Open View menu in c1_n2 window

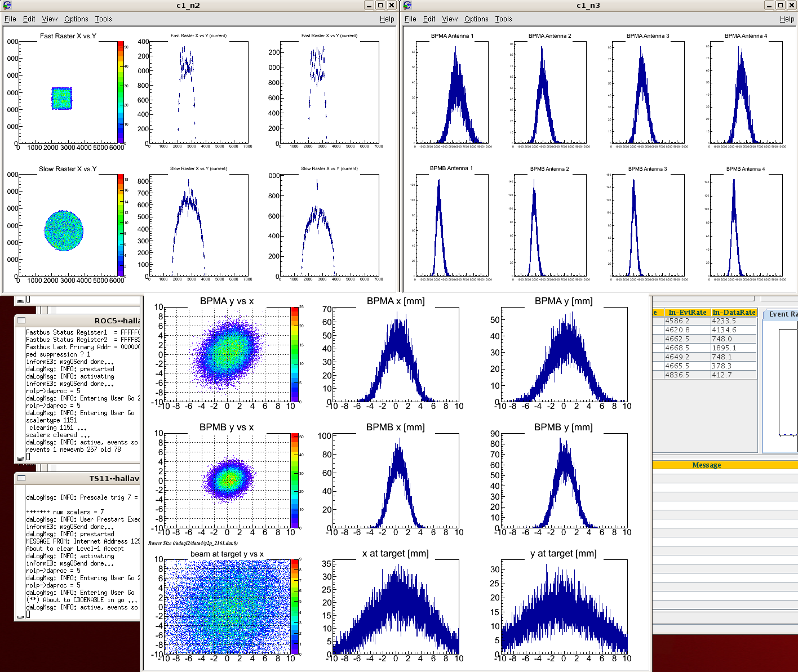click(x=50, y=19)
